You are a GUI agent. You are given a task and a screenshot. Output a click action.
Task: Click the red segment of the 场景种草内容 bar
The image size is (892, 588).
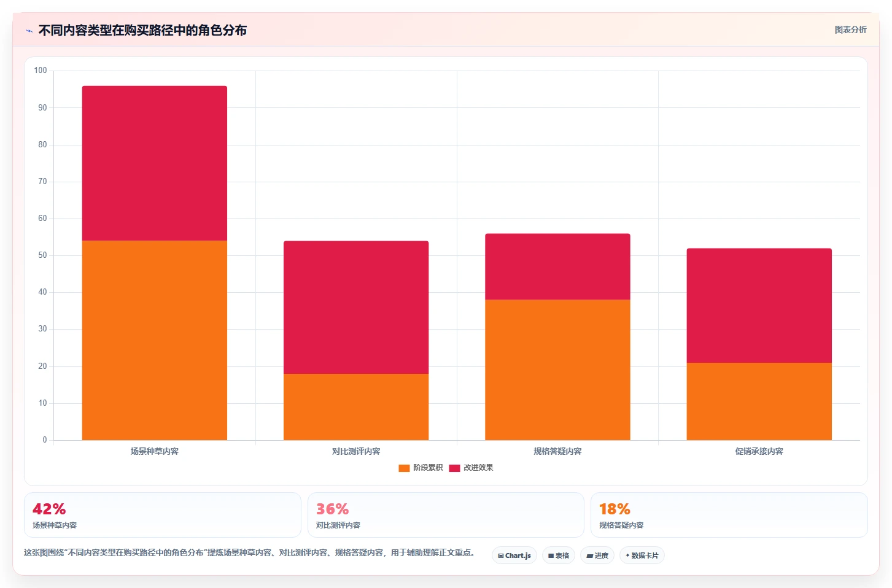point(155,163)
